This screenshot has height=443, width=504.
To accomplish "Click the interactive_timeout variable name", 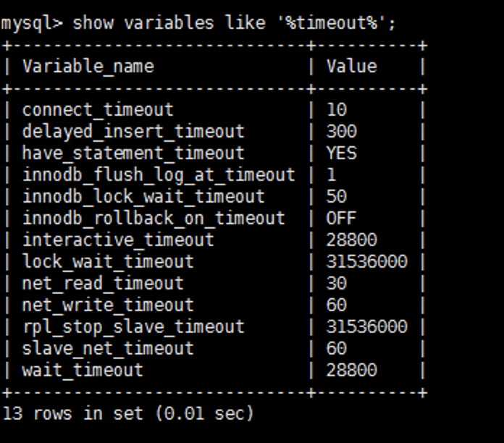I will 118,240.
